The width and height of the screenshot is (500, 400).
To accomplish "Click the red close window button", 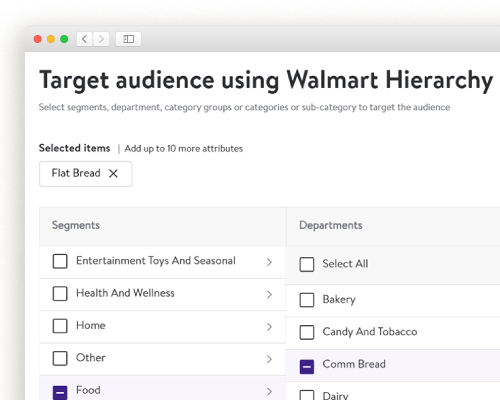I will click(x=38, y=39).
